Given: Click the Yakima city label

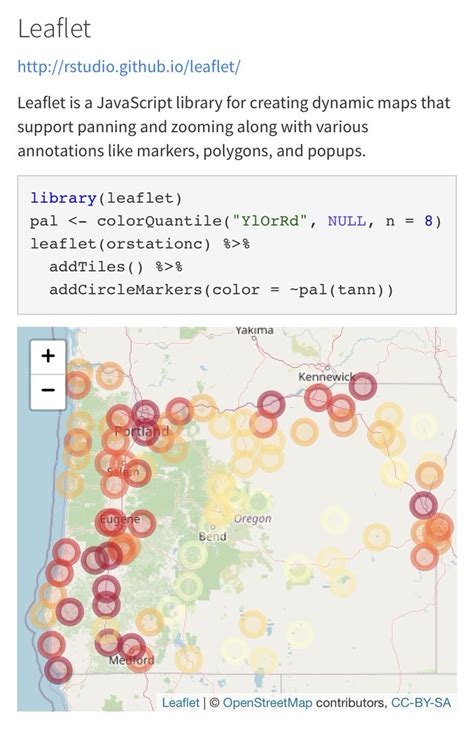Looking at the screenshot, I should tap(254, 330).
